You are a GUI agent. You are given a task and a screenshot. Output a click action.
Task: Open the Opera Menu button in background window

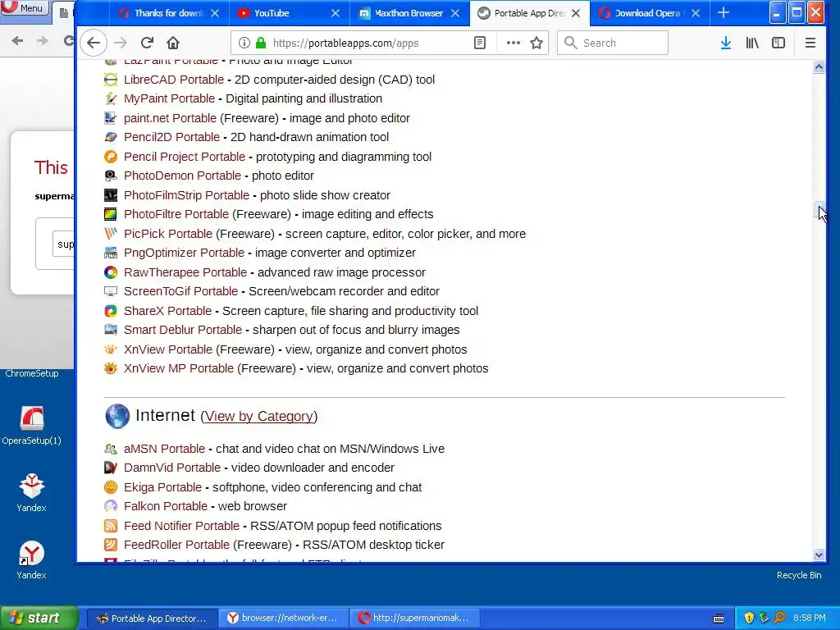point(24,8)
